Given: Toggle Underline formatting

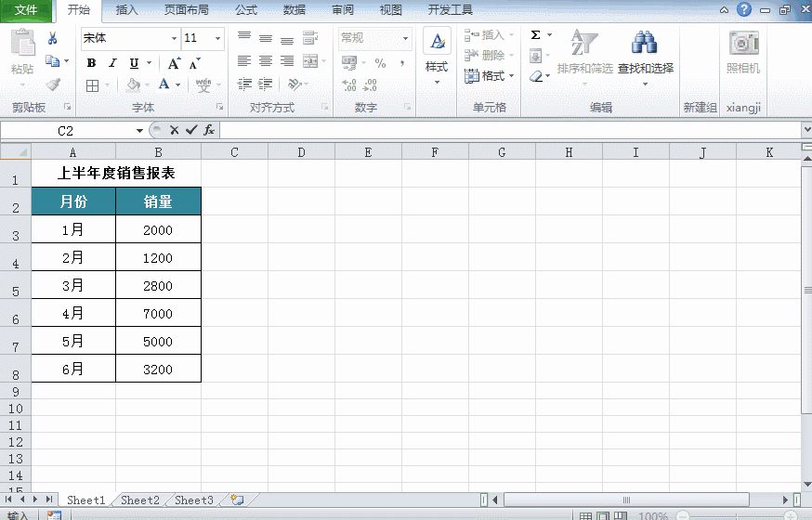Looking at the screenshot, I should pyautogui.click(x=134, y=63).
